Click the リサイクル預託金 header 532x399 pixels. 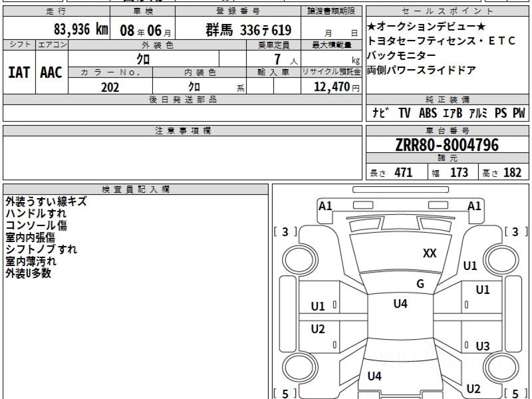click(x=332, y=72)
